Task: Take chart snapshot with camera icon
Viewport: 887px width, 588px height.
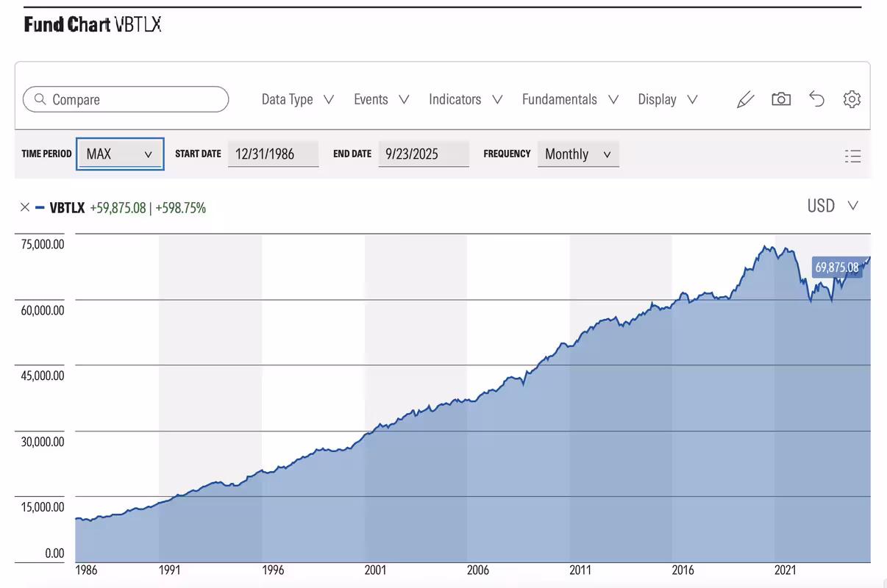Action: pos(781,99)
